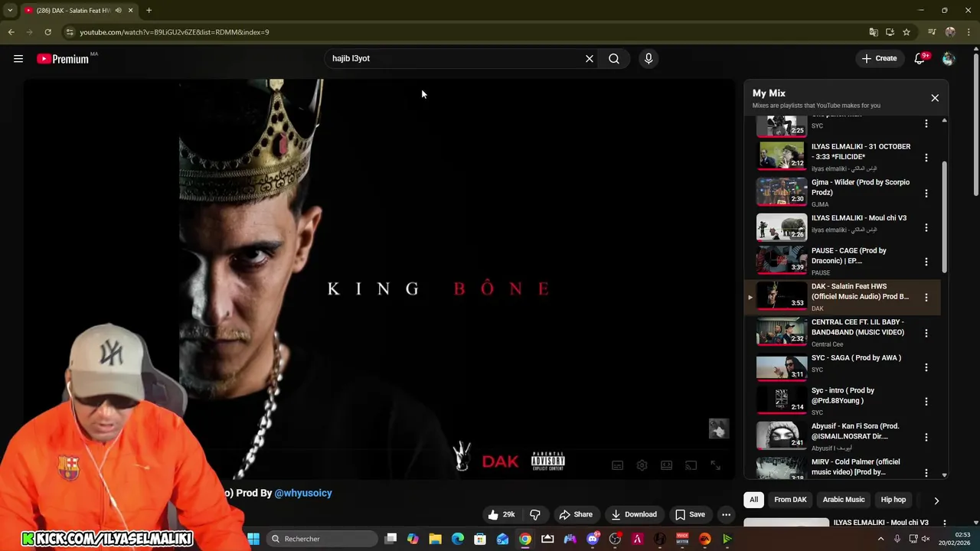This screenshot has width=980, height=551.
Task: Enter full screen in the video player
Action: (715, 465)
